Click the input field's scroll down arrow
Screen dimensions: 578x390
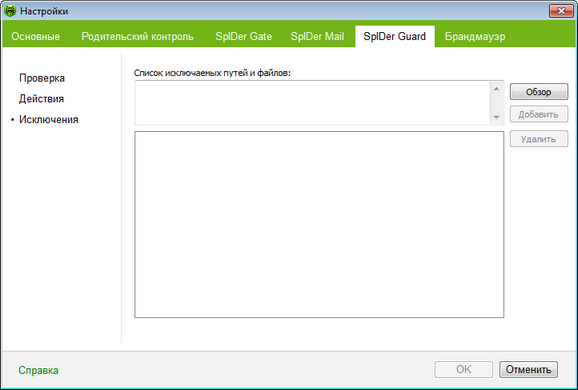(497, 117)
